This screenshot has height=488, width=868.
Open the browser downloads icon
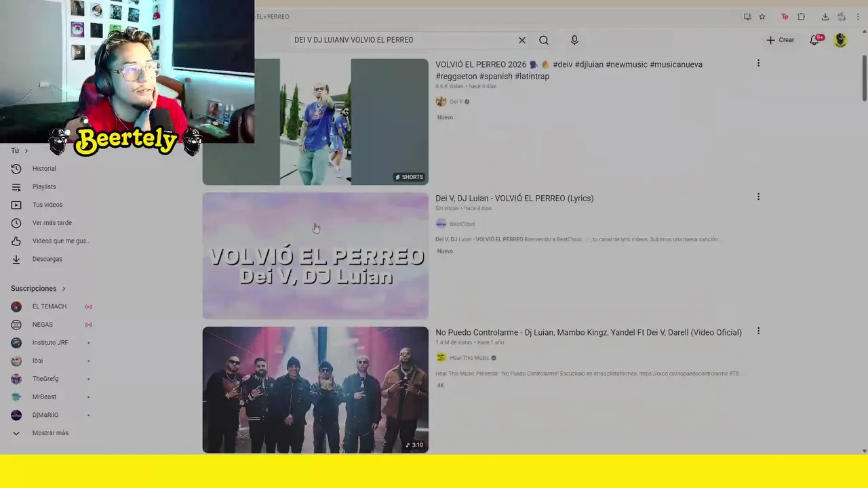point(825,17)
